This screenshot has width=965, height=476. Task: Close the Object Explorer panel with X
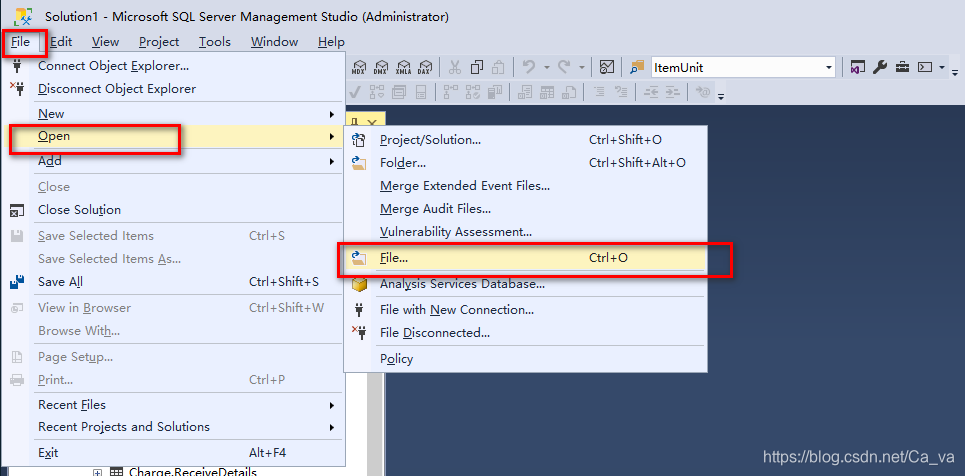pos(372,123)
